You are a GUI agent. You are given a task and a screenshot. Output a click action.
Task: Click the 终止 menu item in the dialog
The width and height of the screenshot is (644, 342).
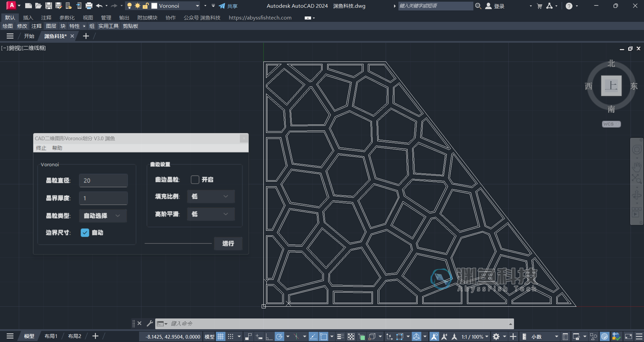tap(41, 148)
